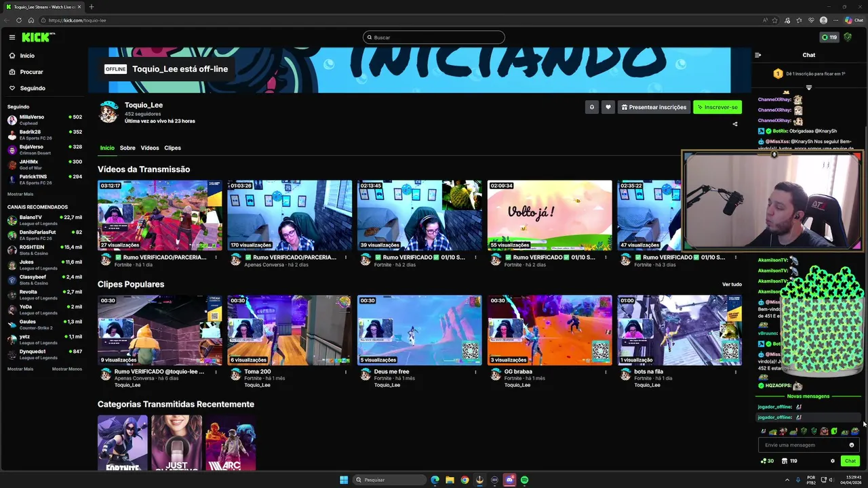868x488 pixels.
Task: Open the emoji picker in chat input
Action: point(852,445)
